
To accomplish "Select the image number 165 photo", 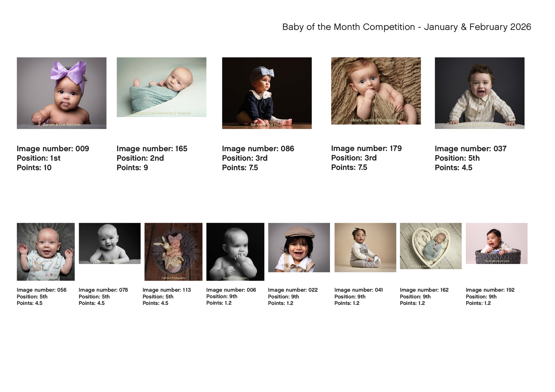I will tap(161, 87).
